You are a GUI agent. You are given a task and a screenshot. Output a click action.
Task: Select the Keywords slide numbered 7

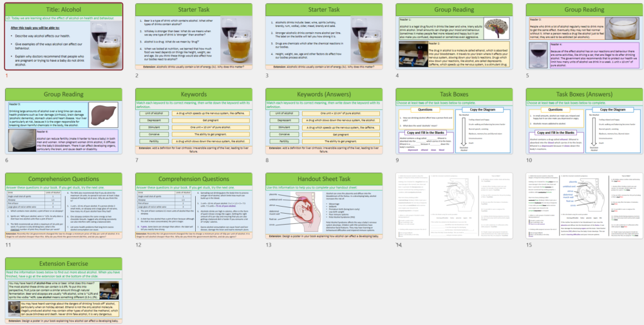point(194,121)
